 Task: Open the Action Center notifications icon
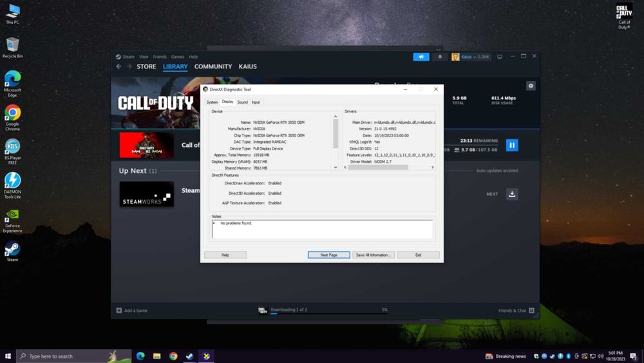[634, 356]
